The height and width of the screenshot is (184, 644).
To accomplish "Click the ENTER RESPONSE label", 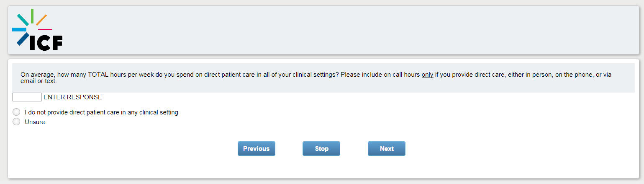I will click(x=72, y=97).
